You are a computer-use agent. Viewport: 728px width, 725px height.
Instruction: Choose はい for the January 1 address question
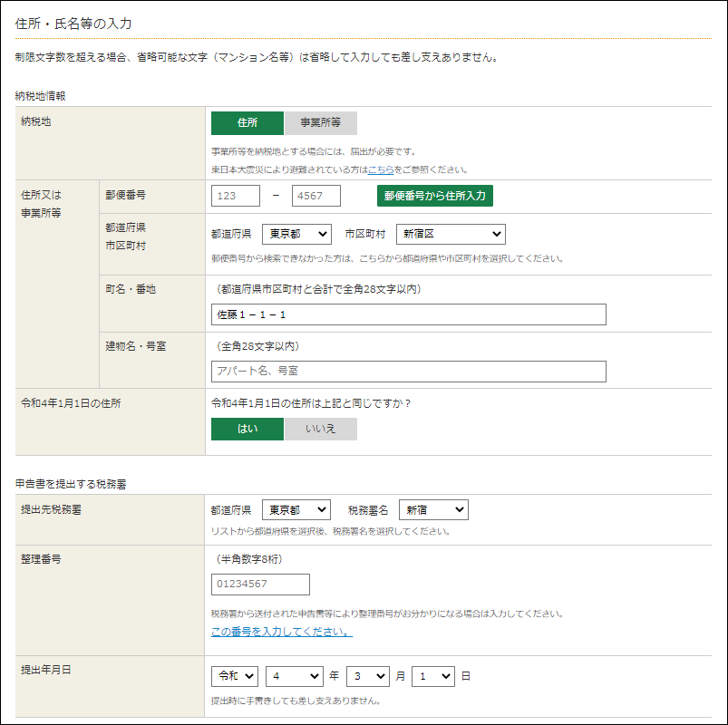(x=247, y=429)
